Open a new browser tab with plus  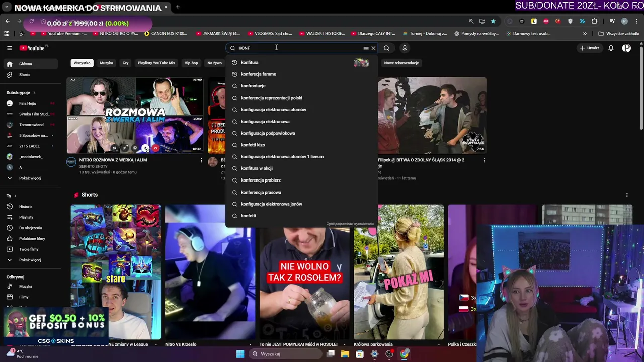[178, 7]
